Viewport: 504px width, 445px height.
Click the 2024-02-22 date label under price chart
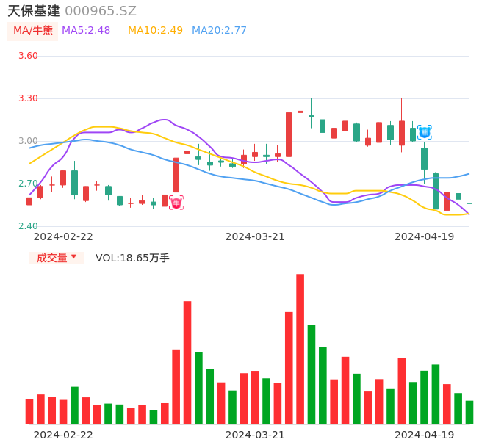pos(63,236)
